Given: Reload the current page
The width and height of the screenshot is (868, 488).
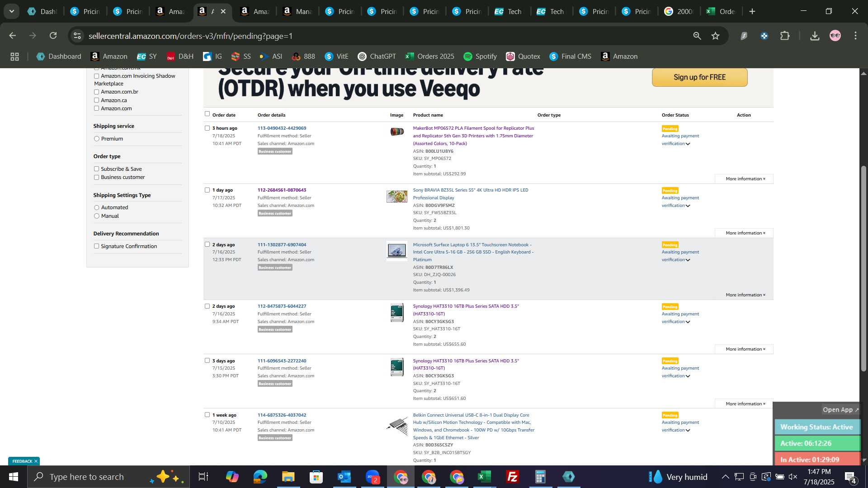Looking at the screenshot, I should pos(53,36).
